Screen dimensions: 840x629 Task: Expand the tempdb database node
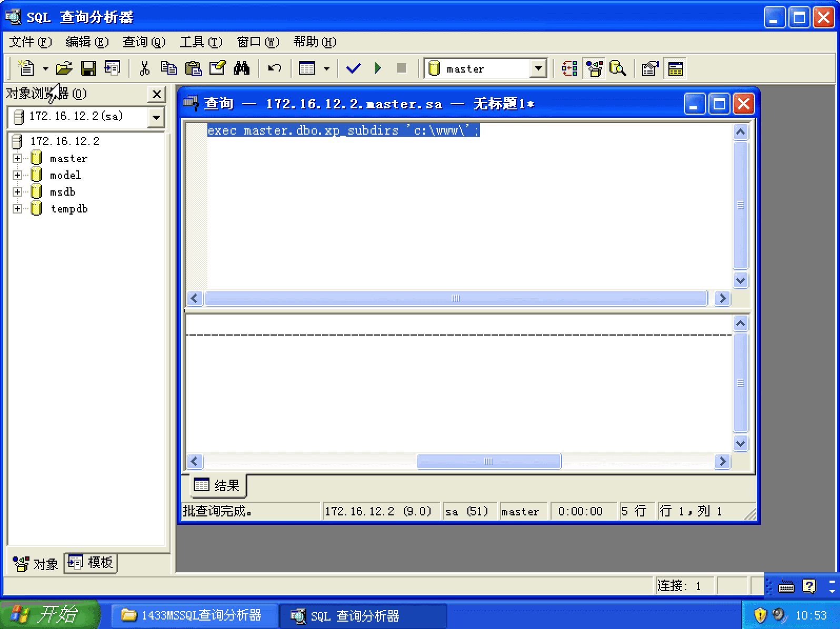[17, 209]
